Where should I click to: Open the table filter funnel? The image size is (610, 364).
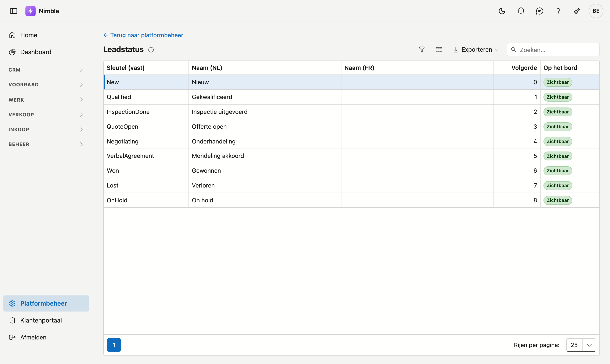point(422,50)
